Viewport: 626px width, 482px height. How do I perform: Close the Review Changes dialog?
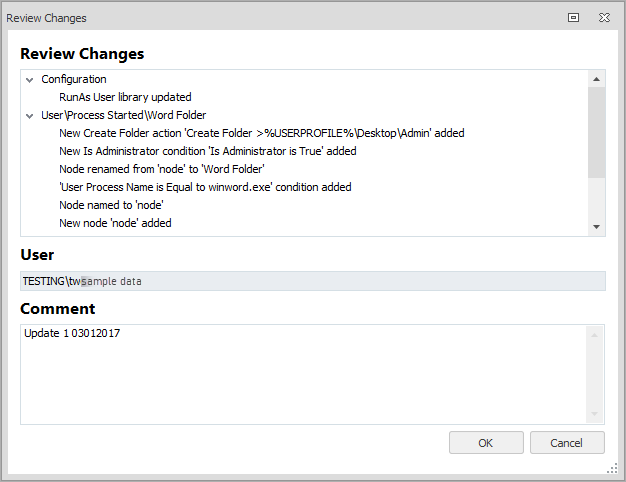[x=604, y=17]
